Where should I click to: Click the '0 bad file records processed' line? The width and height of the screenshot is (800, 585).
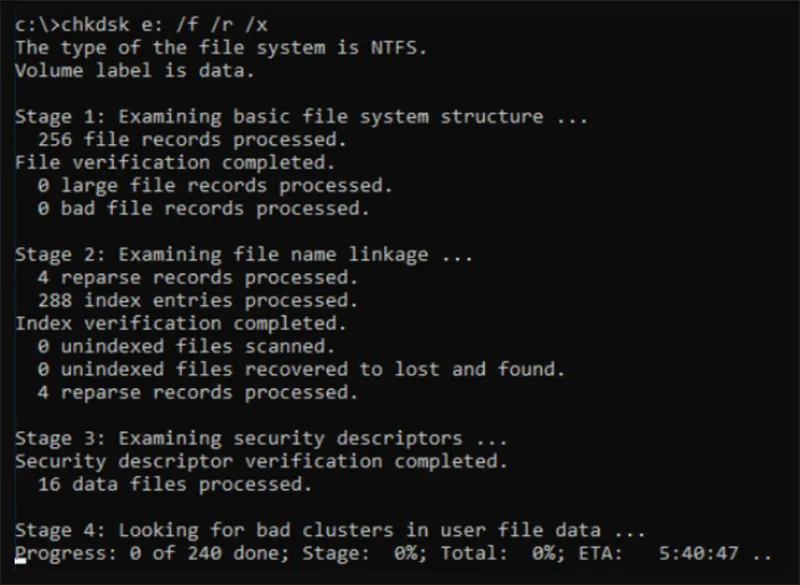204,209
